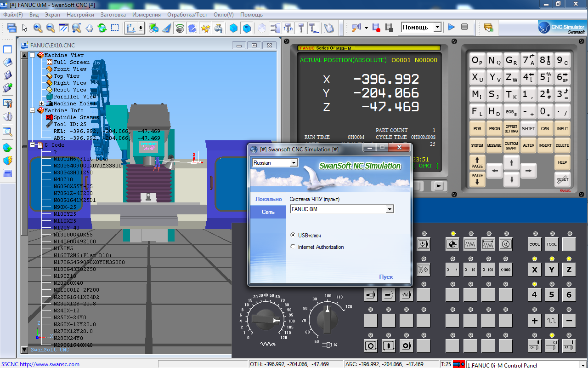588x368 pixels.
Task: Click the green play Start button in toolbar
Action: coord(451,28)
